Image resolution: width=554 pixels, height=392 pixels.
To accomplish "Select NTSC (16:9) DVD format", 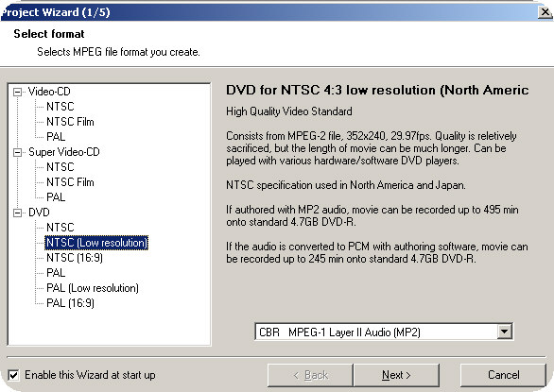I will pos(75,258).
